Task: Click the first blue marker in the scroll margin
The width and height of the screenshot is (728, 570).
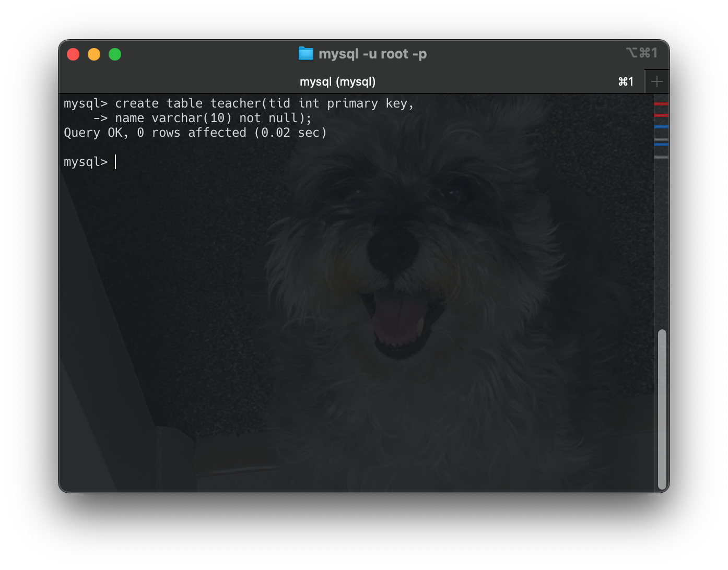Action: pyautogui.click(x=661, y=127)
